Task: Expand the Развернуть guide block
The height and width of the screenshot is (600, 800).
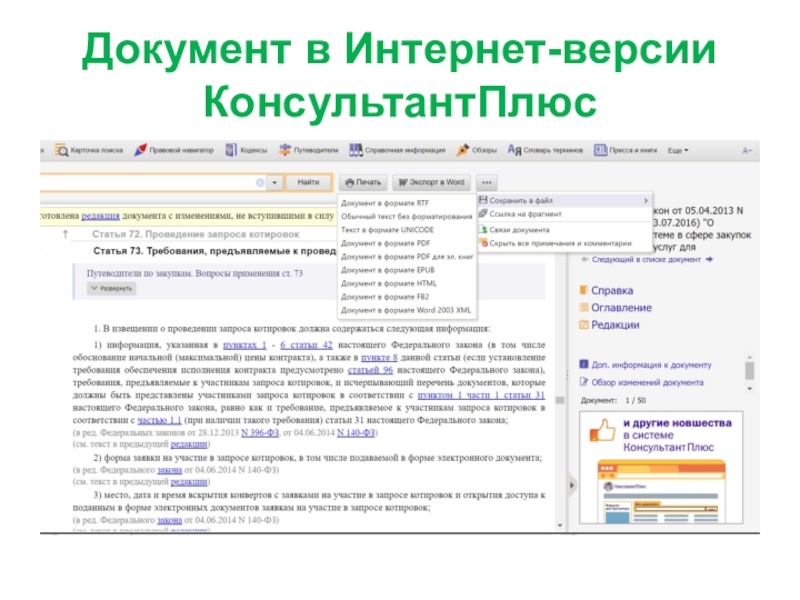Action: 111,288
